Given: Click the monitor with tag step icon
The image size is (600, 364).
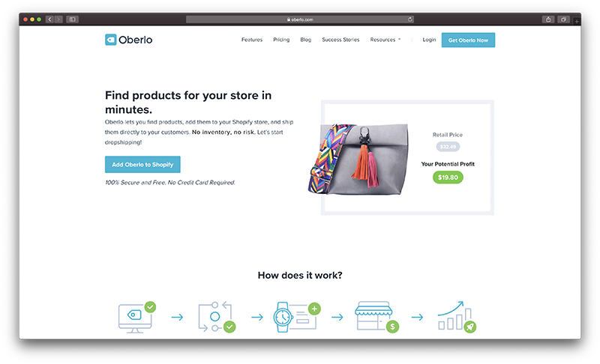Looking at the screenshot, I should pyautogui.click(x=137, y=317).
